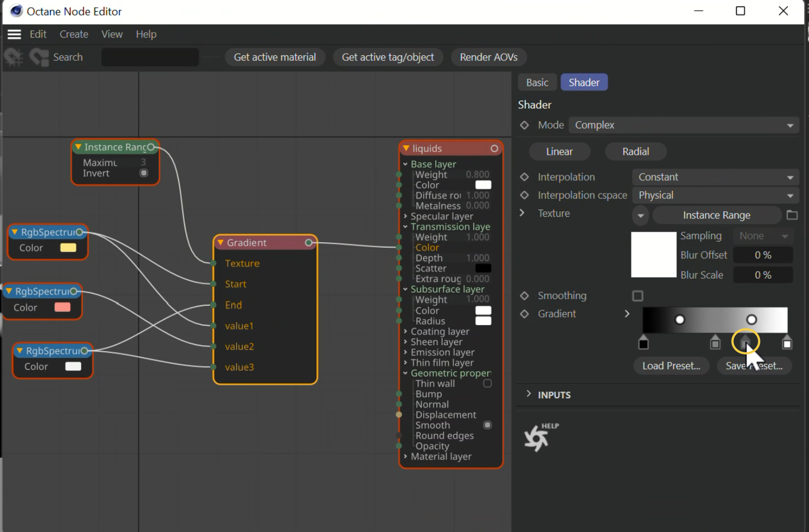
Task: Click the Get active tag/object button
Action: (x=388, y=57)
